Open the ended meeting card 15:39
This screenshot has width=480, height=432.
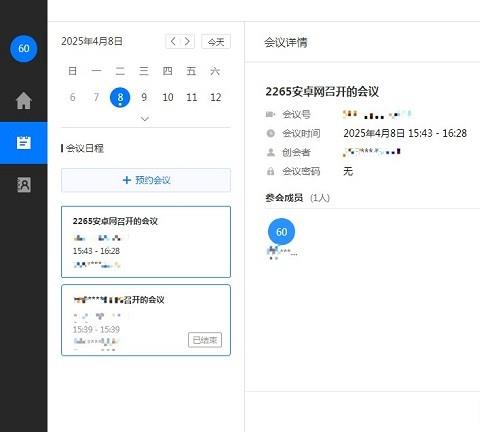(146, 320)
